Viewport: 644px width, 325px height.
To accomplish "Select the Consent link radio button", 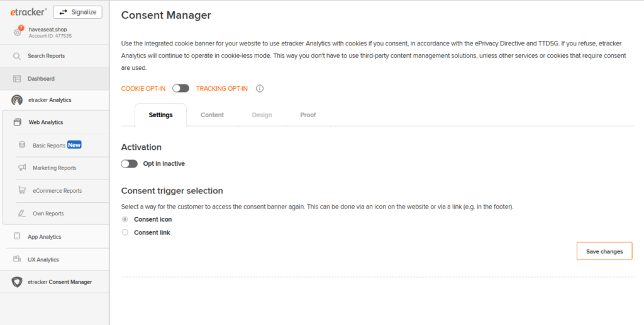I will tap(125, 232).
